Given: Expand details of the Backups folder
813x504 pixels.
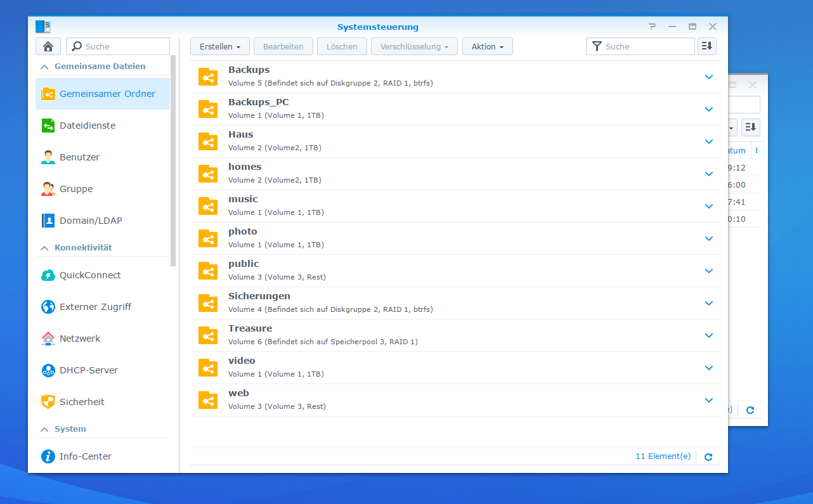Looking at the screenshot, I should point(709,77).
